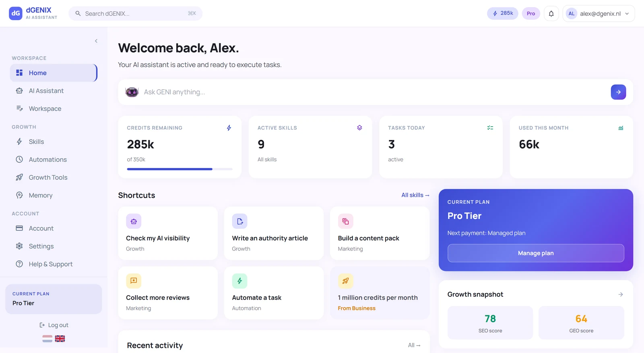This screenshot has width=644, height=353.
Task: Open the Active Skills card
Action: pos(310,147)
